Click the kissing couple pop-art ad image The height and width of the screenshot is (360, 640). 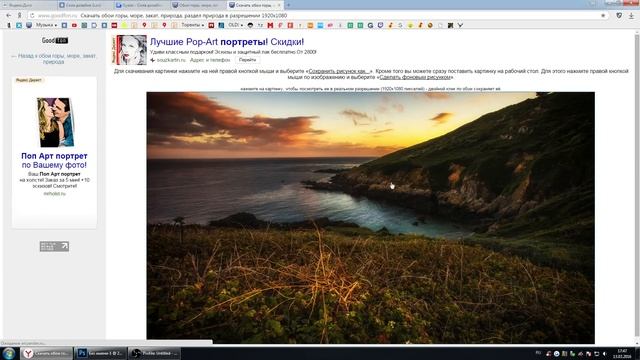(56, 122)
